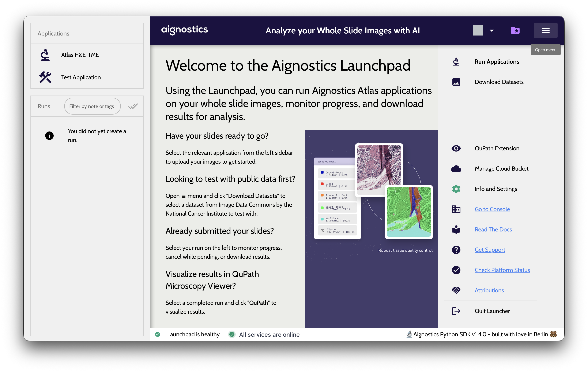Viewport: 588px width, 372px height.
Task: Click 'Visualize results in QuPath Microscopy Viewer?' heading
Action: (x=212, y=280)
